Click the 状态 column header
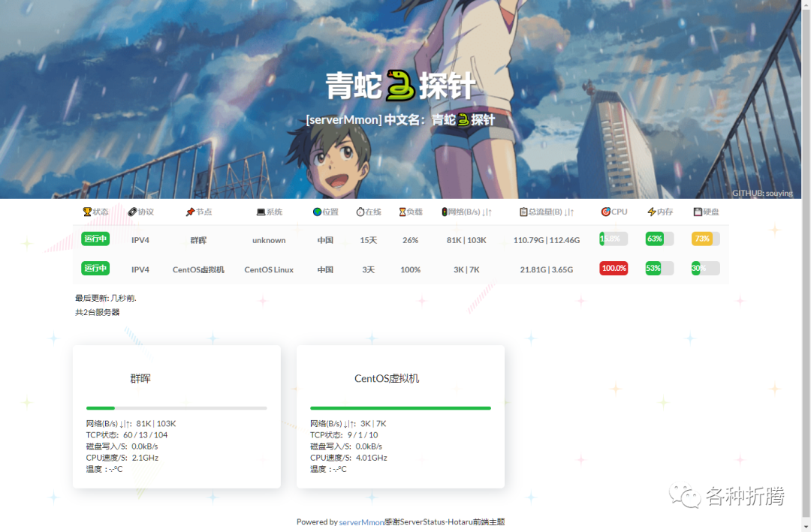 [95, 212]
